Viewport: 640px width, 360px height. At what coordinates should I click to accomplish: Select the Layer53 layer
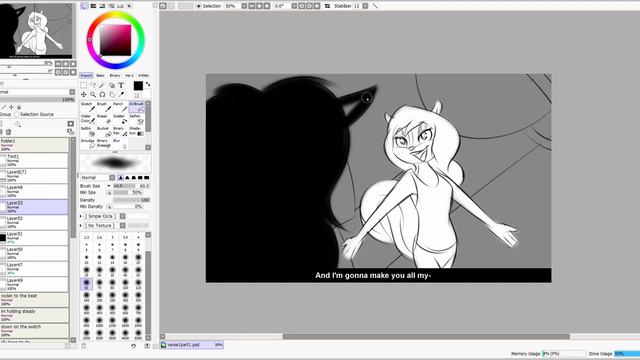34,207
